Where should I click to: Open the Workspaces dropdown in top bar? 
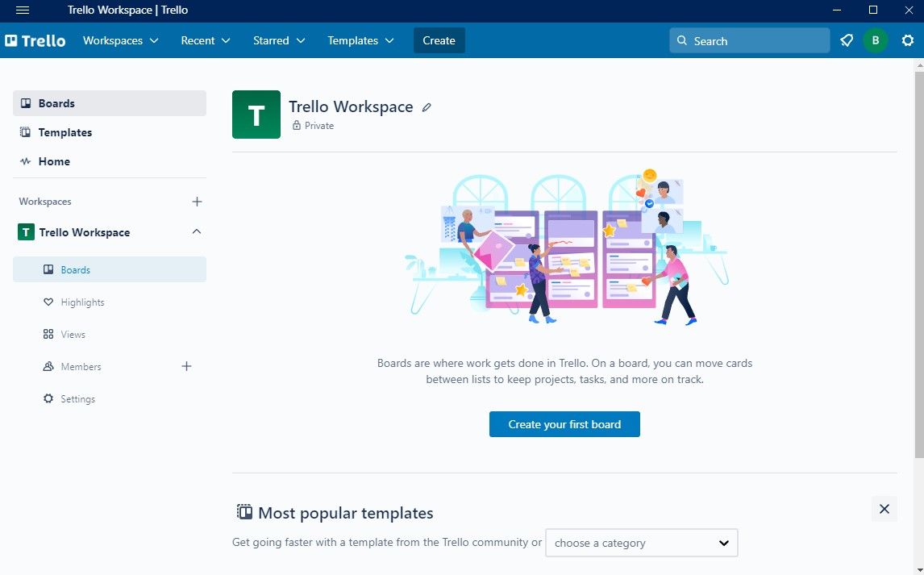pos(121,40)
